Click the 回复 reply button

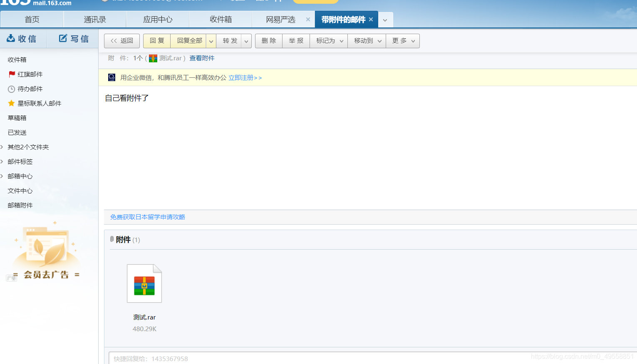(x=157, y=41)
